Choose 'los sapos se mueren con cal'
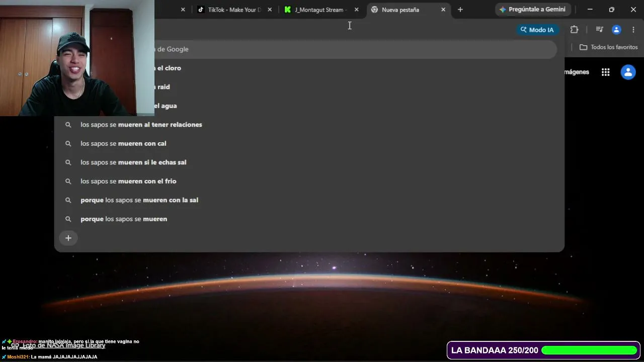This screenshot has width=644, height=362. [x=309, y=144]
